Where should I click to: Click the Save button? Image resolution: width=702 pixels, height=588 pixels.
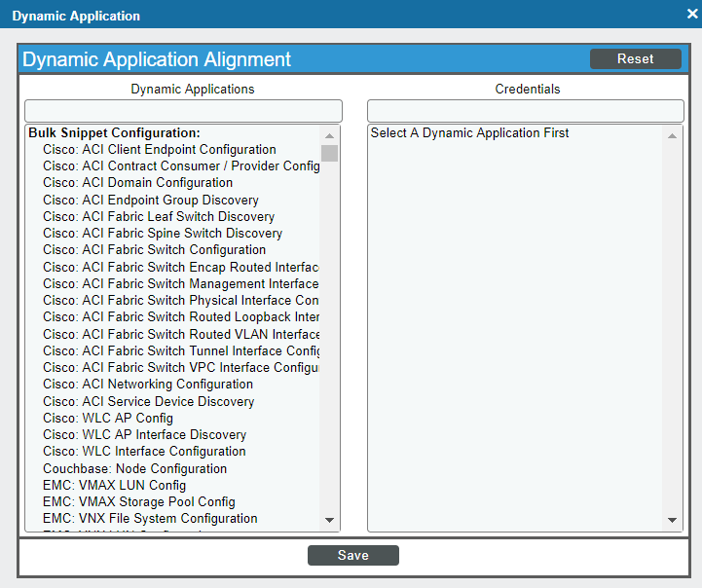click(353, 555)
